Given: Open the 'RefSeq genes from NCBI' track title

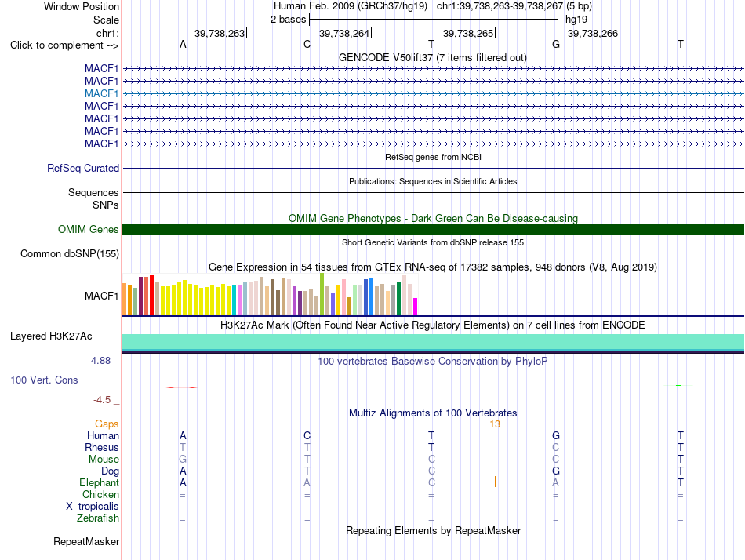Looking at the screenshot, I should (434, 157).
